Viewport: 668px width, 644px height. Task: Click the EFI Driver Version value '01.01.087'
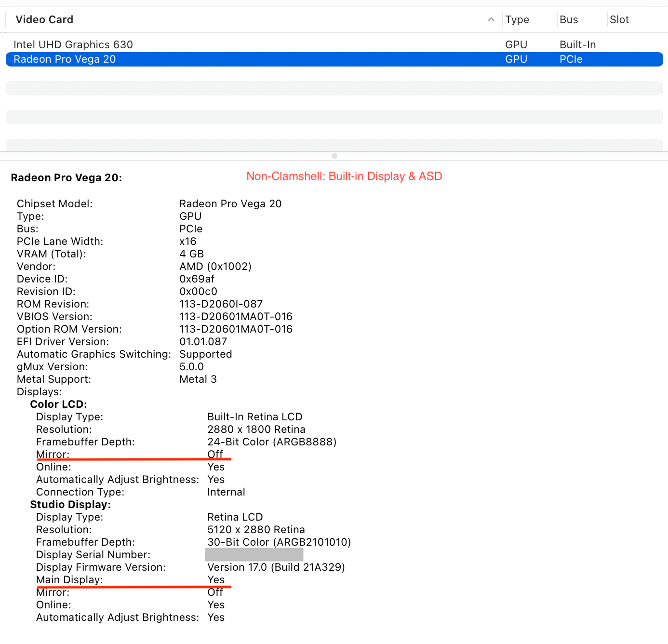tap(203, 342)
